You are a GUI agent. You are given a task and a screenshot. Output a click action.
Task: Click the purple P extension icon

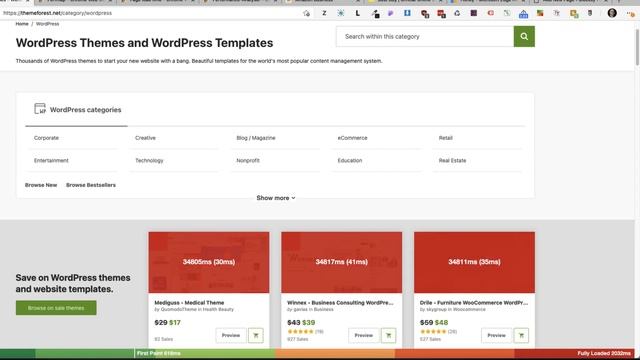point(391,13)
